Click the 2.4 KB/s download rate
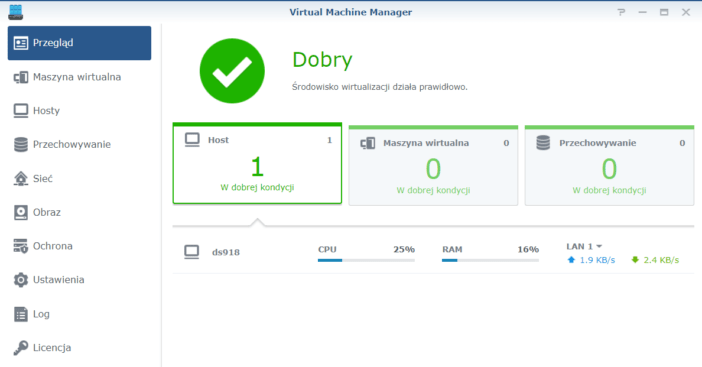Viewport: 702px width, 367px height. (x=661, y=260)
